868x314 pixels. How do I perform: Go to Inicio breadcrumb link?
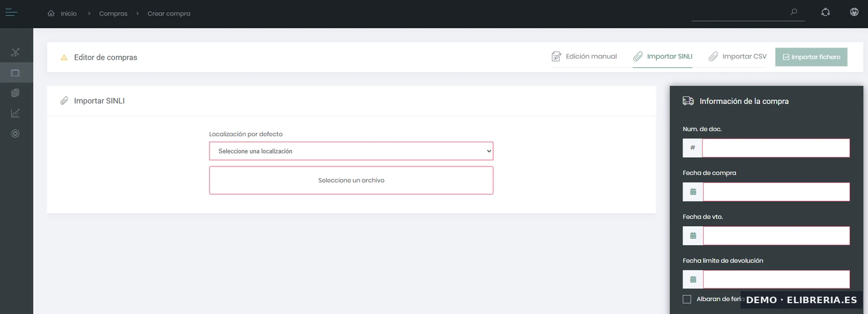[68, 14]
